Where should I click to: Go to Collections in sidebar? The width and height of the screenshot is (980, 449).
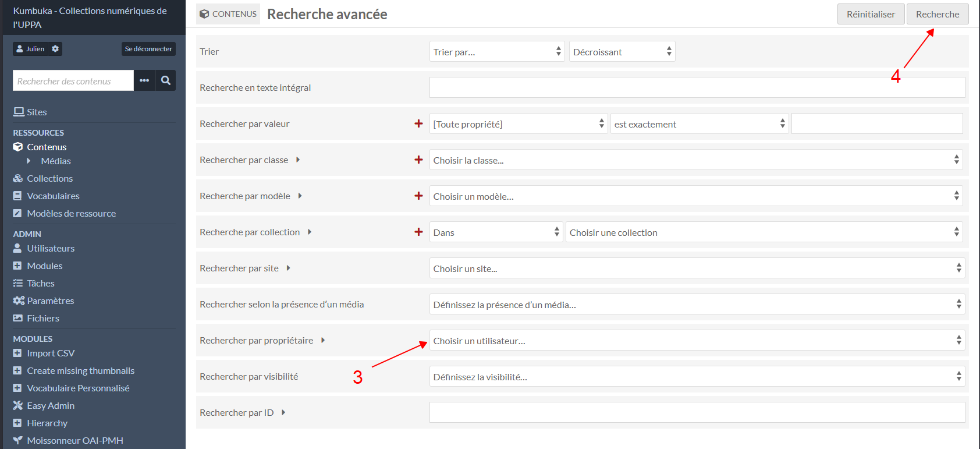(x=49, y=178)
